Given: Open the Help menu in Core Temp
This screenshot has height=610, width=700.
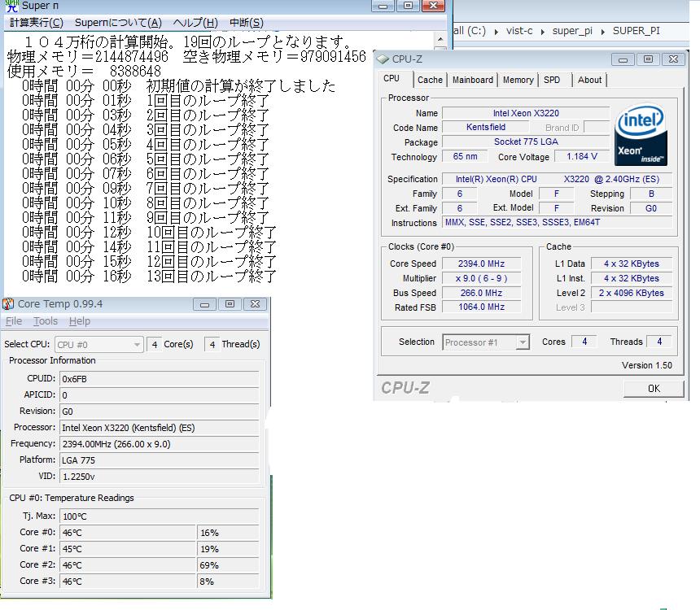Looking at the screenshot, I should point(80,321).
